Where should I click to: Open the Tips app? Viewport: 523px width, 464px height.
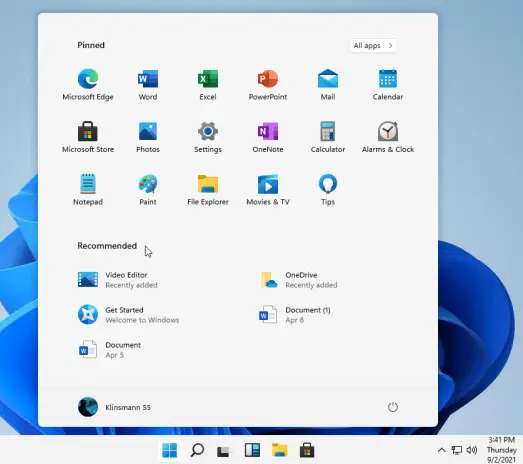[328, 189]
